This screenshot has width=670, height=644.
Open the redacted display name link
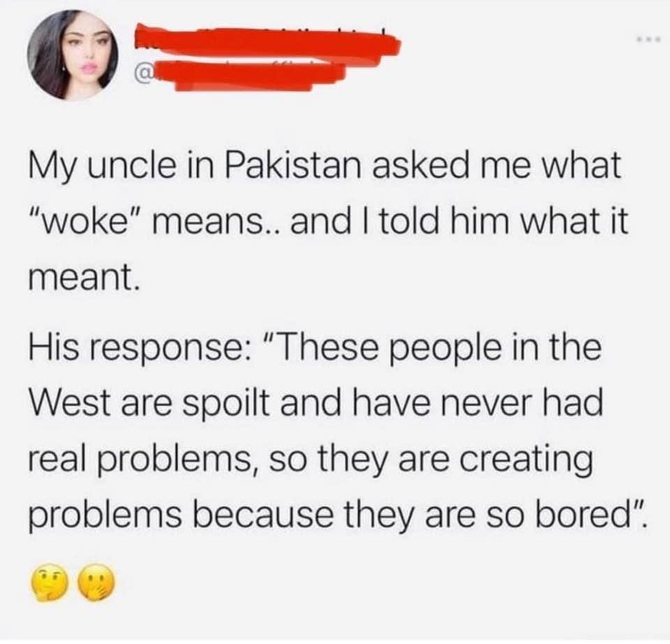point(267,40)
